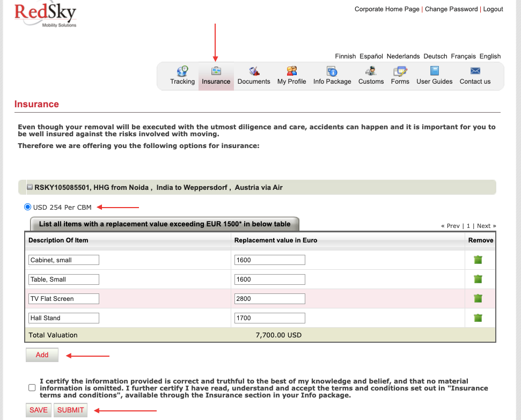Click the Description Of Item column header
The width and height of the screenshot is (521, 420).
tap(58, 240)
